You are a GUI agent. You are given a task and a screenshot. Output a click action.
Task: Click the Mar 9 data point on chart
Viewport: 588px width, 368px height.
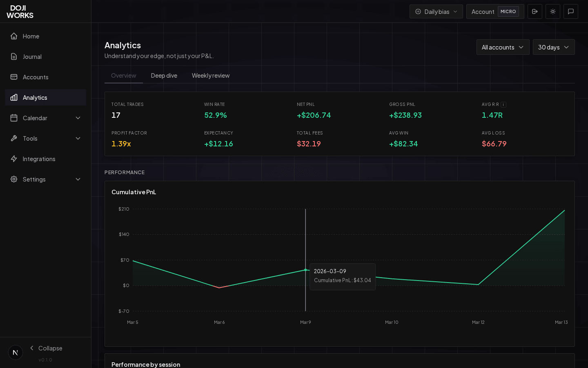click(305, 270)
